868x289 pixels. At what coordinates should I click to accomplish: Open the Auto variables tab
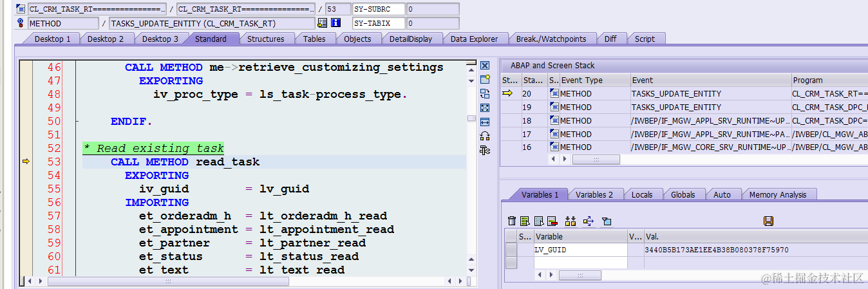coord(722,194)
